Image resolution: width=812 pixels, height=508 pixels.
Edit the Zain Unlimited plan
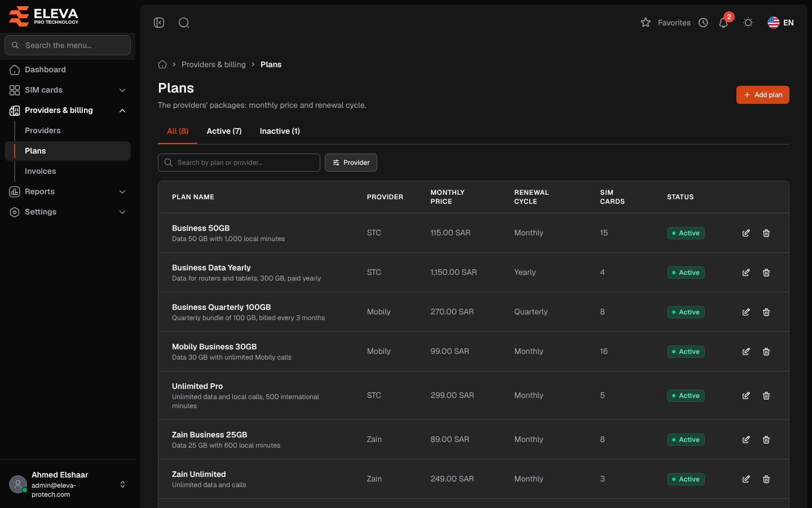tap(746, 479)
